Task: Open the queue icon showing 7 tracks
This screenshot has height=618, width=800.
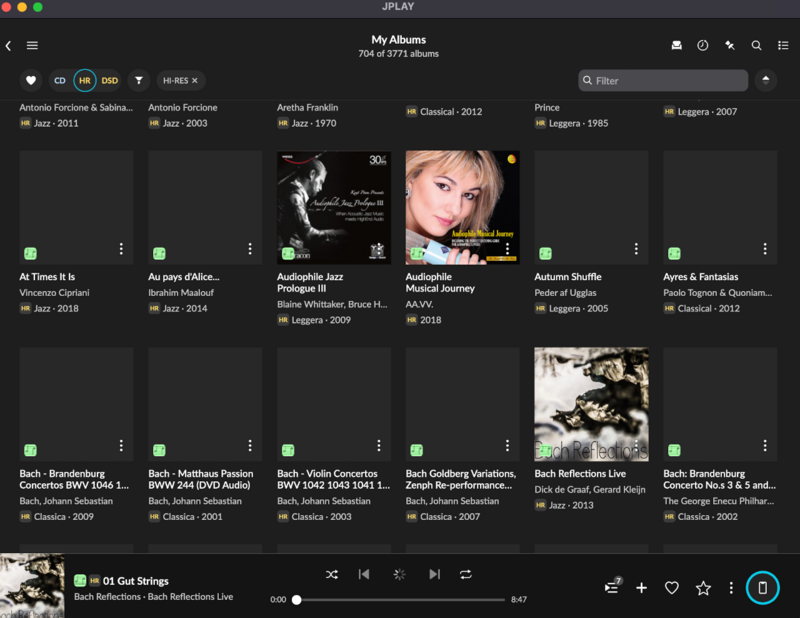Action: 611,588
